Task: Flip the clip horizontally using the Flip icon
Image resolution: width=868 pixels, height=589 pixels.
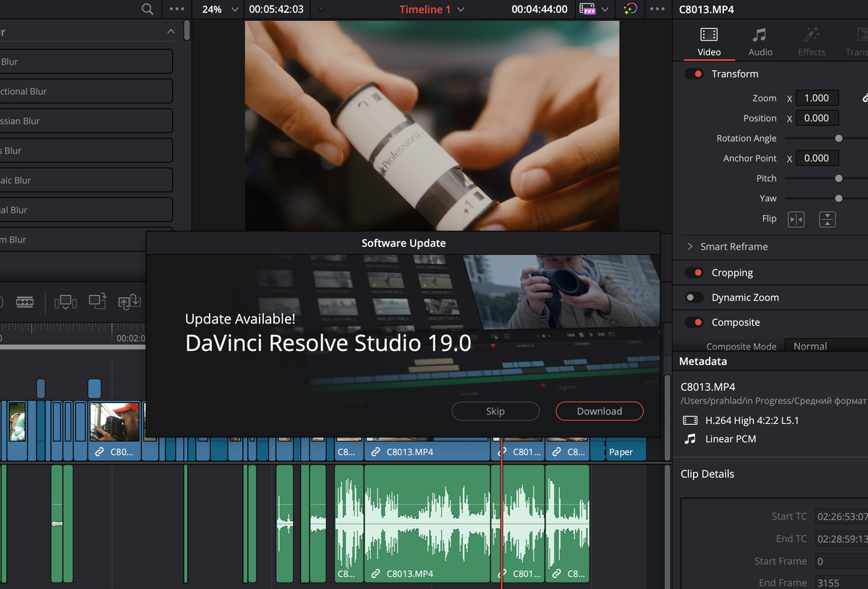Action: tap(796, 219)
